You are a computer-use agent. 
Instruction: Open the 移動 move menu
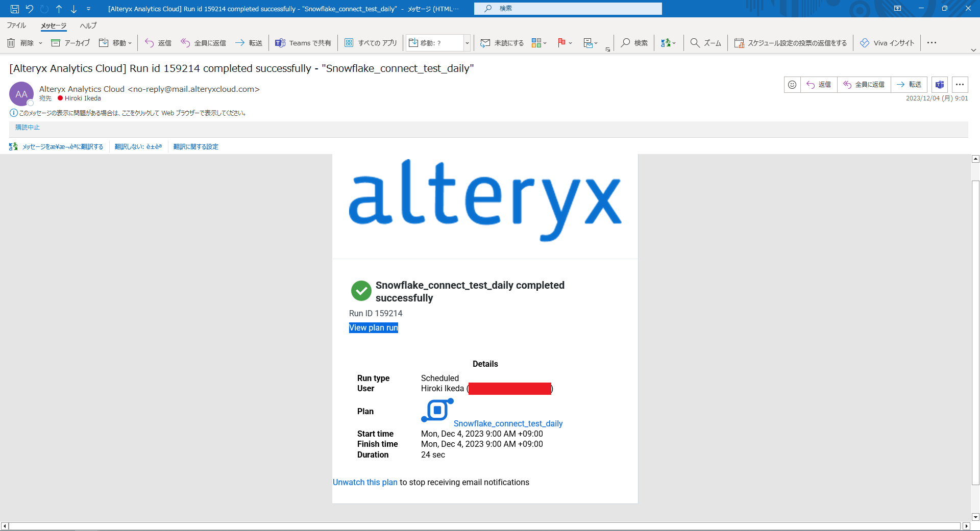tap(115, 43)
